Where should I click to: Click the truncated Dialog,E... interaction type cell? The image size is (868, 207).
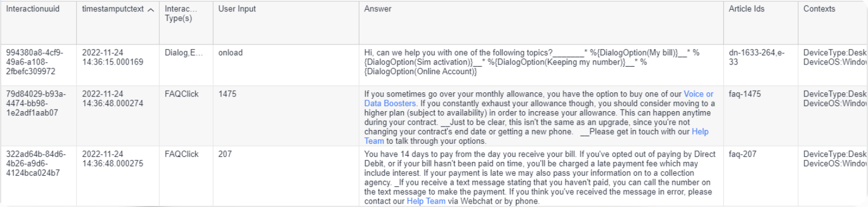(x=183, y=52)
